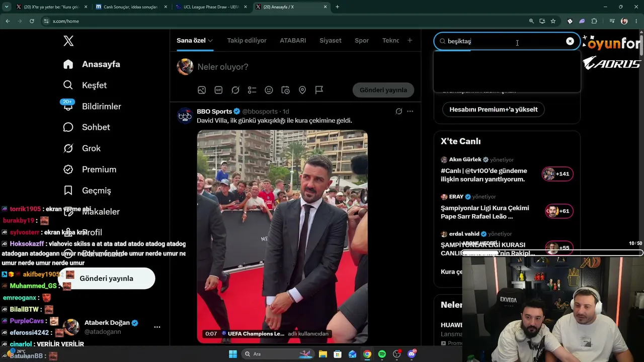644x362 pixels.
Task: Open the browser zoom control
Action: [531, 21]
